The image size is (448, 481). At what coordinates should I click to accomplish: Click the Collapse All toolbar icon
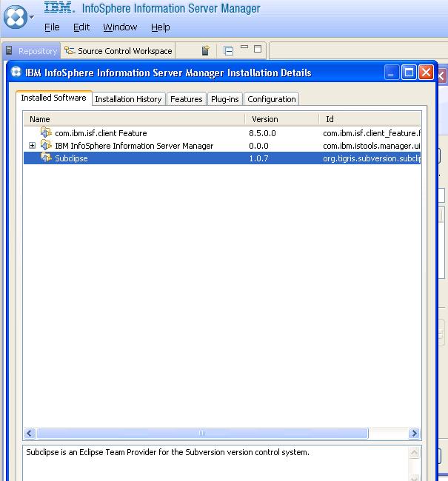click(x=229, y=50)
